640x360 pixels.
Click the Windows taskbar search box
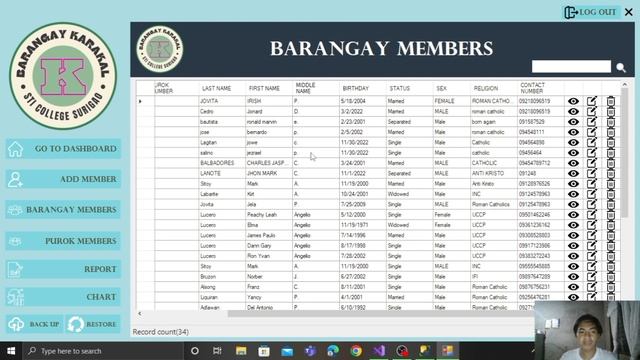point(103,351)
